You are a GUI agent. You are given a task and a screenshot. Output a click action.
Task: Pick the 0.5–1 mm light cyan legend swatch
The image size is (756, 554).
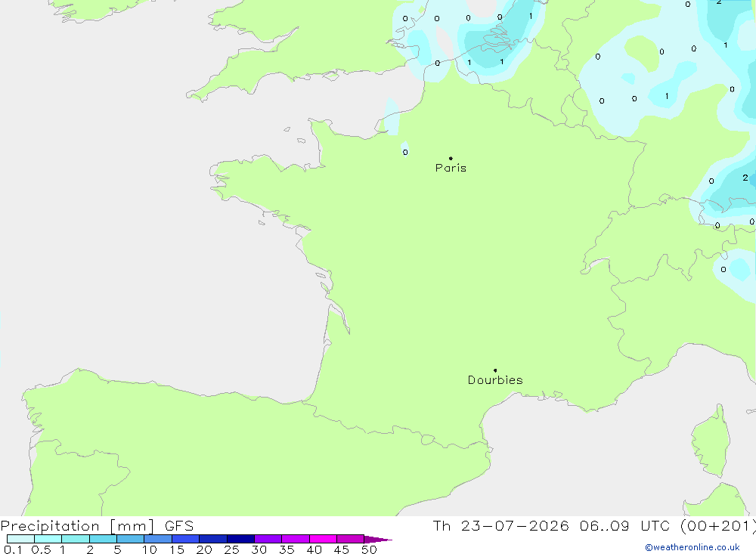coord(48,539)
